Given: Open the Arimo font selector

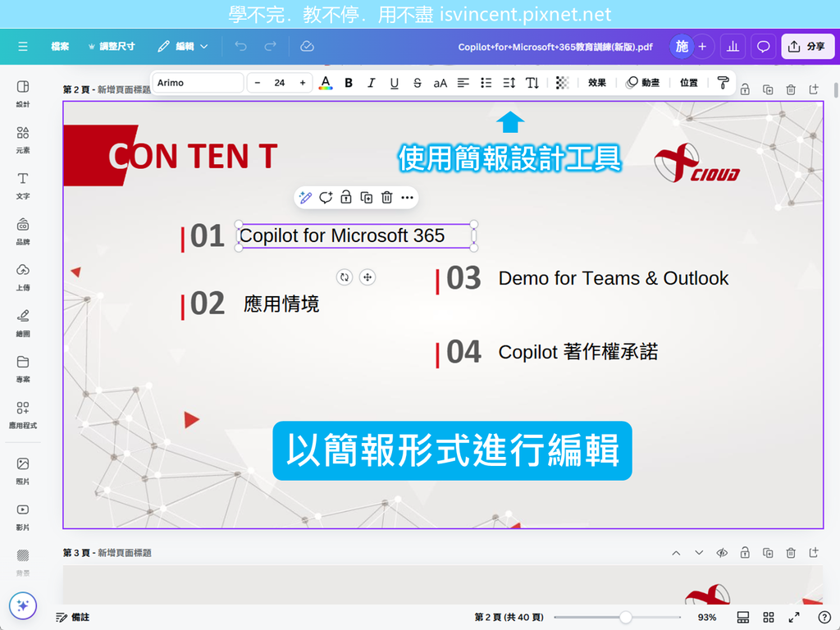Looking at the screenshot, I should pyautogui.click(x=199, y=83).
